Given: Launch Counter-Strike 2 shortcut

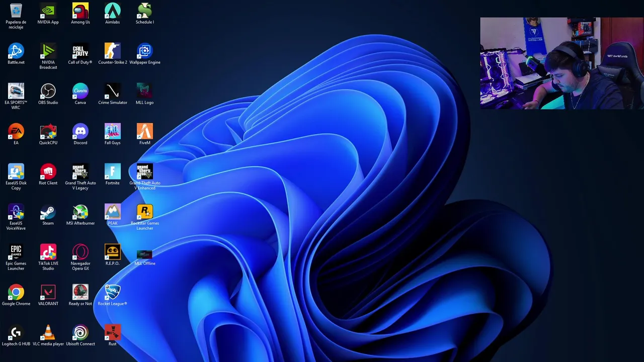Looking at the screenshot, I should 112,51.
